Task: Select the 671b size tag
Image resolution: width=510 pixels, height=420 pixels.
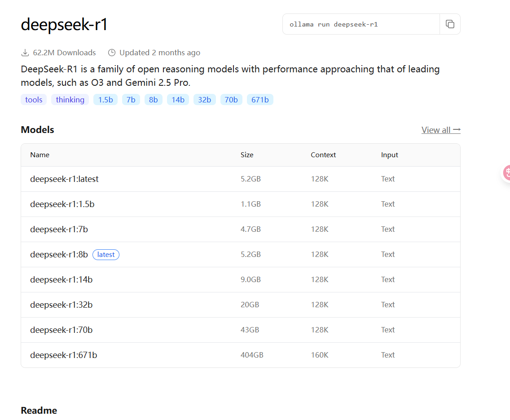Action: click(x=260, y=100)
